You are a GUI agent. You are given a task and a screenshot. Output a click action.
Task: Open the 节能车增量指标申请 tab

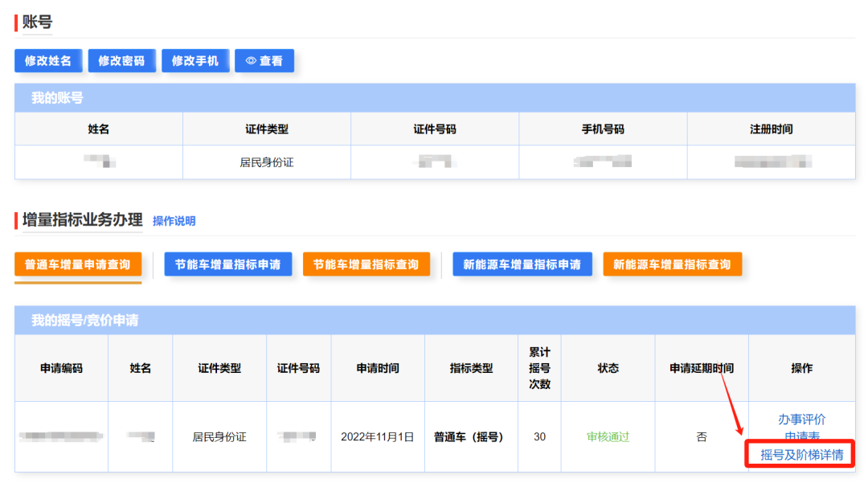228,264
